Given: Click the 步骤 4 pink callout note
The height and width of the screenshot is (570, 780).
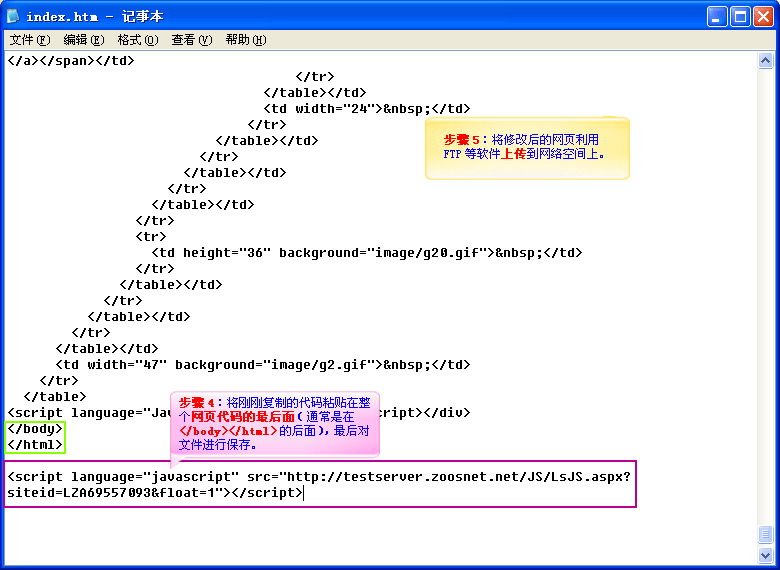Looking at the screenshot, I should click(274, 423).
